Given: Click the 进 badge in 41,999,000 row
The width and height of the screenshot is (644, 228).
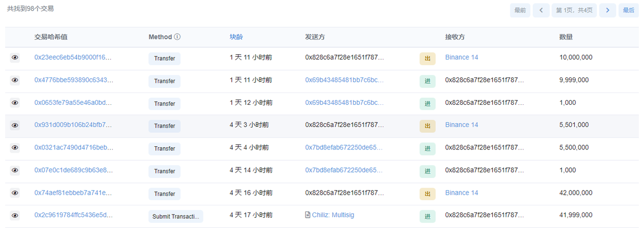Looking at the screenshot, I should pyautogui.click(x=427, y=216).
